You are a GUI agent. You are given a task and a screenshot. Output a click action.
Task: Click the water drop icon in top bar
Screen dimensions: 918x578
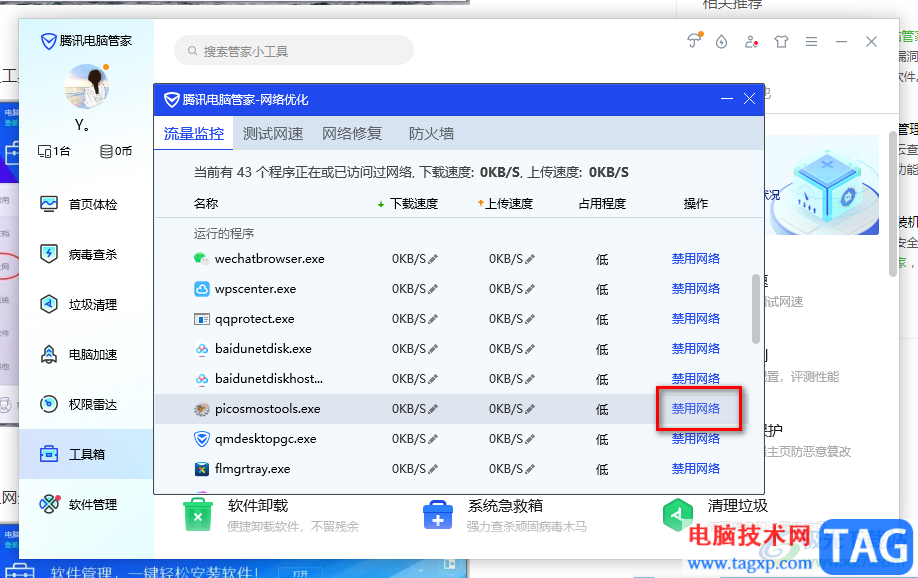pyautogui.click(x=721, y=42)
